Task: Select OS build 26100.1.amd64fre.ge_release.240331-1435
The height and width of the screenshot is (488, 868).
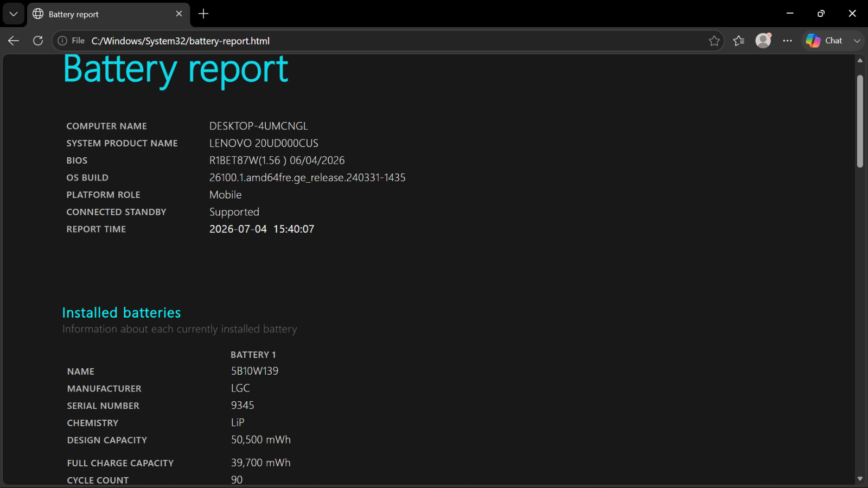Action: (x=307, y=178)
